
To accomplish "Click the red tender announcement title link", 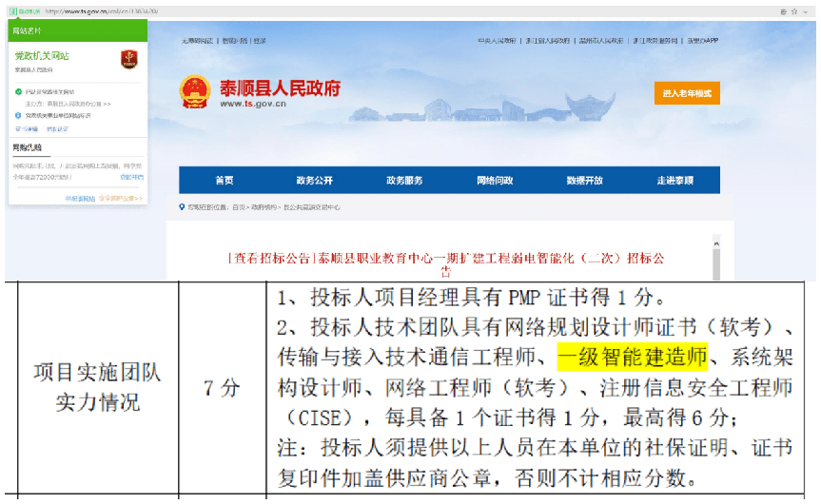I will tap(446, 264).
